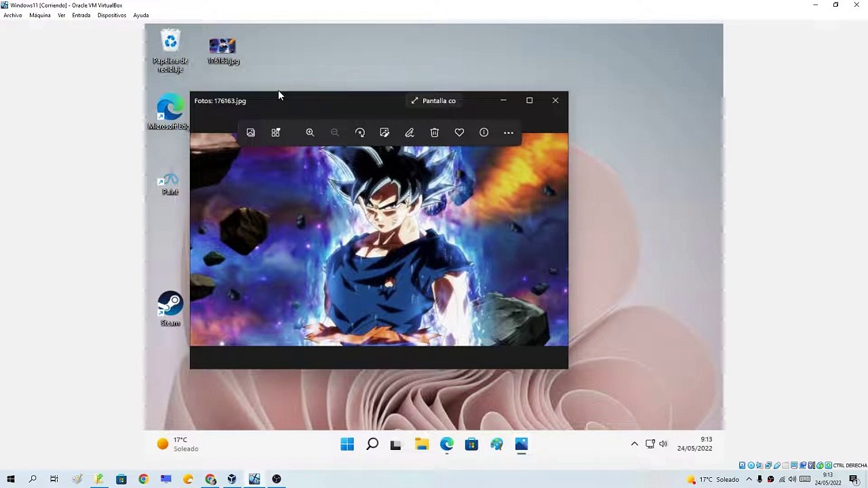
Task: Open host Task View icon
Action: 54,479
